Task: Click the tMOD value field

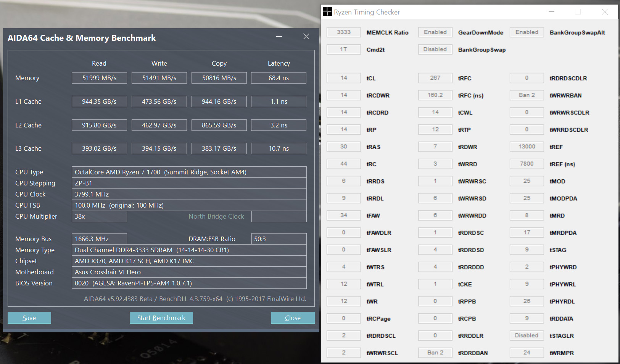Action: click(x=527, y=181)
